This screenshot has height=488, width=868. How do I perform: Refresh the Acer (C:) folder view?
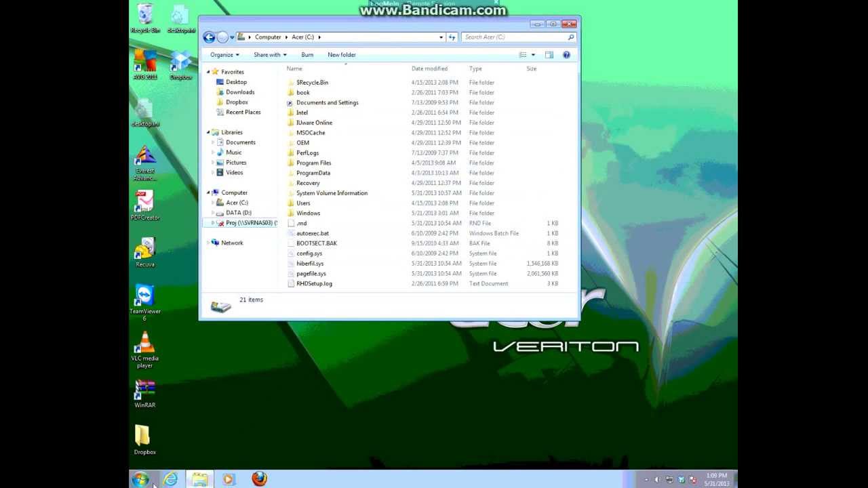(452, 37)
